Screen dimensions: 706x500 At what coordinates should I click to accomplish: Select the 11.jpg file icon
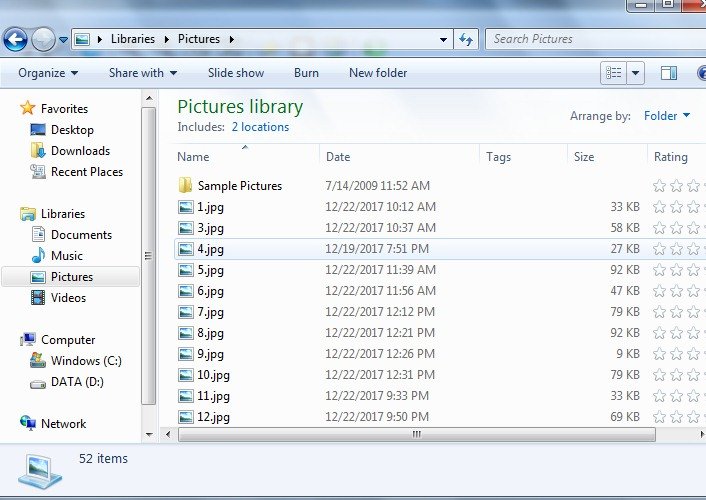tap(186, 396)
